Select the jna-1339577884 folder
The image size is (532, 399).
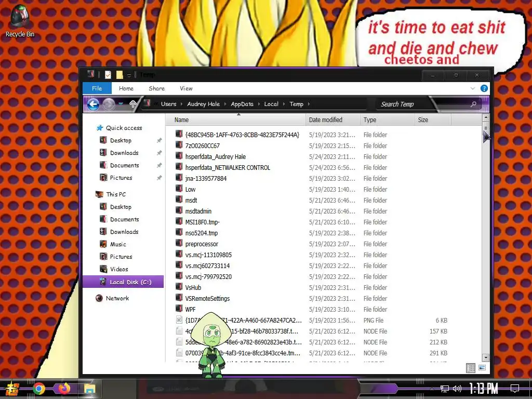[206, 179]
